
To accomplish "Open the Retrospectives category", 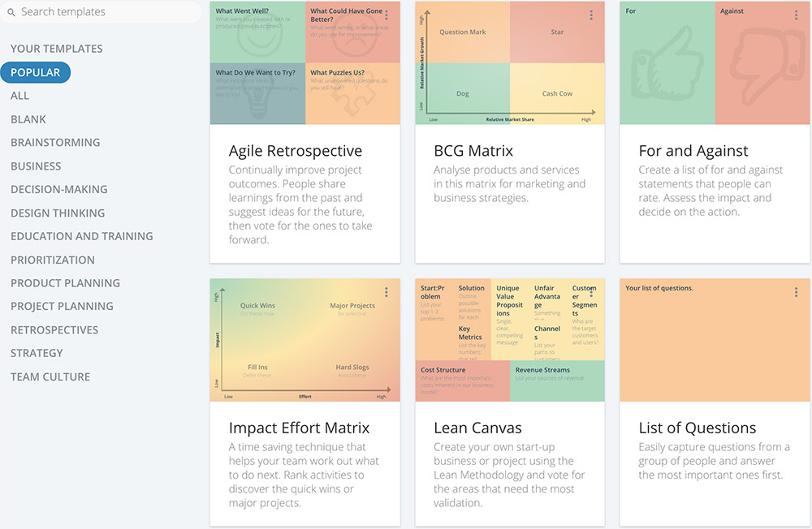I will [54, 329].
